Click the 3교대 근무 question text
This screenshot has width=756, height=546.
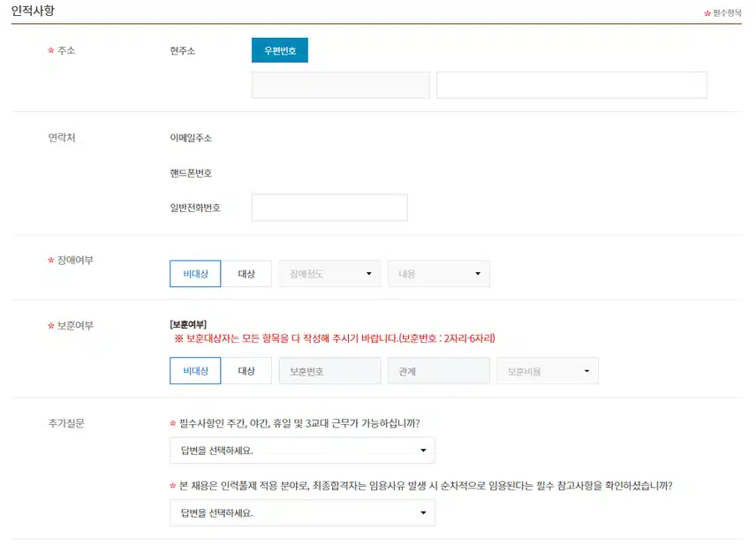click(299, 423)
